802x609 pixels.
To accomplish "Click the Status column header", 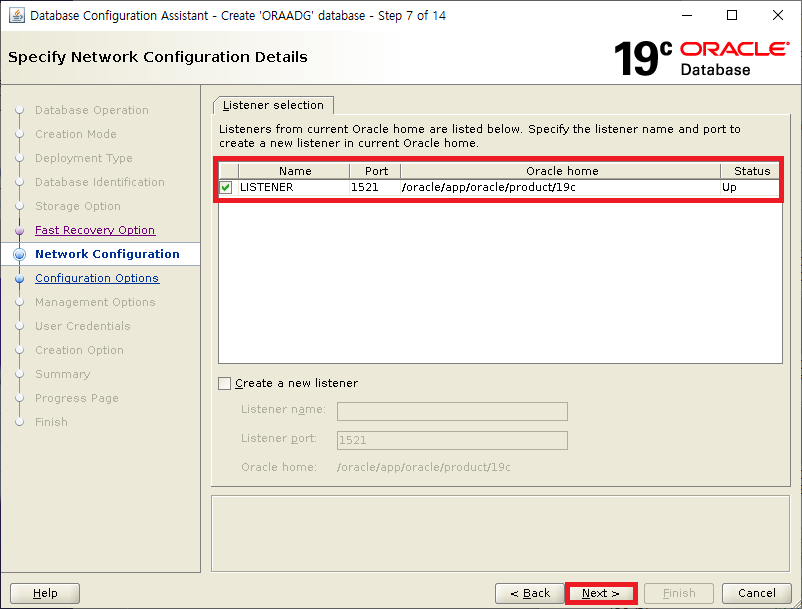I will click(751, 171).
